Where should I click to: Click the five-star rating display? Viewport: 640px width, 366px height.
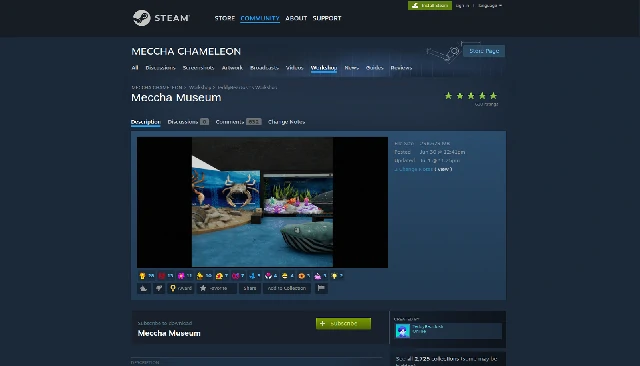[x=471, y=96]
